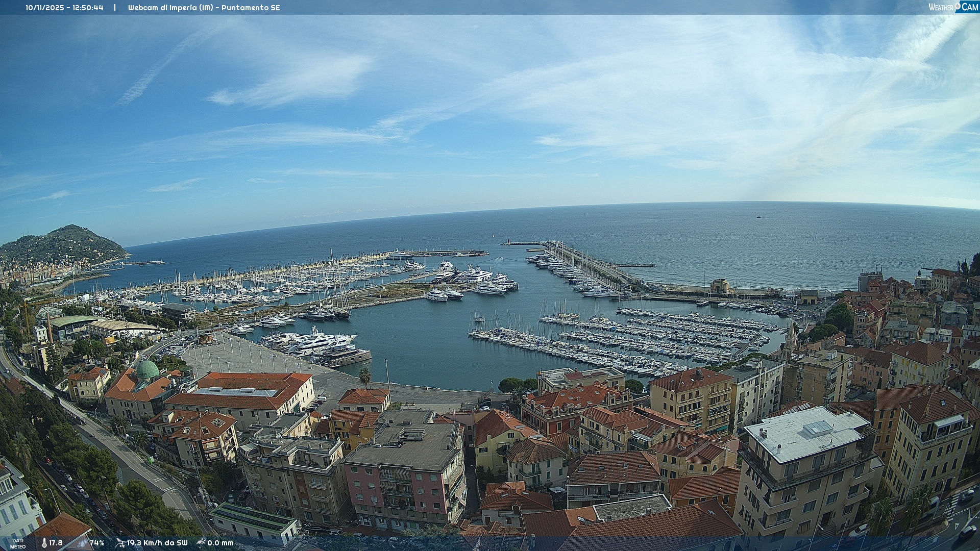Click the 0.0 mm rainfall value

point(220,543)
